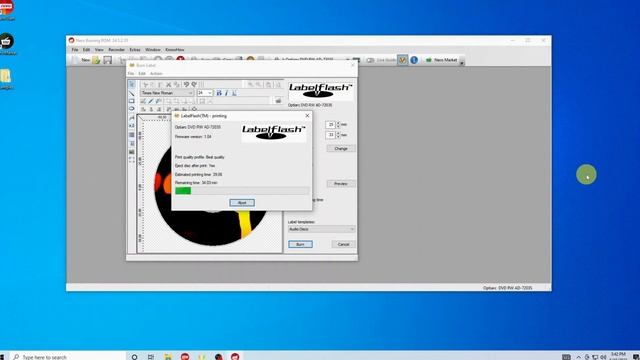Open the Times New Roman font dropdown
This screenshot has width=640, height=360.
coord(167,93)
